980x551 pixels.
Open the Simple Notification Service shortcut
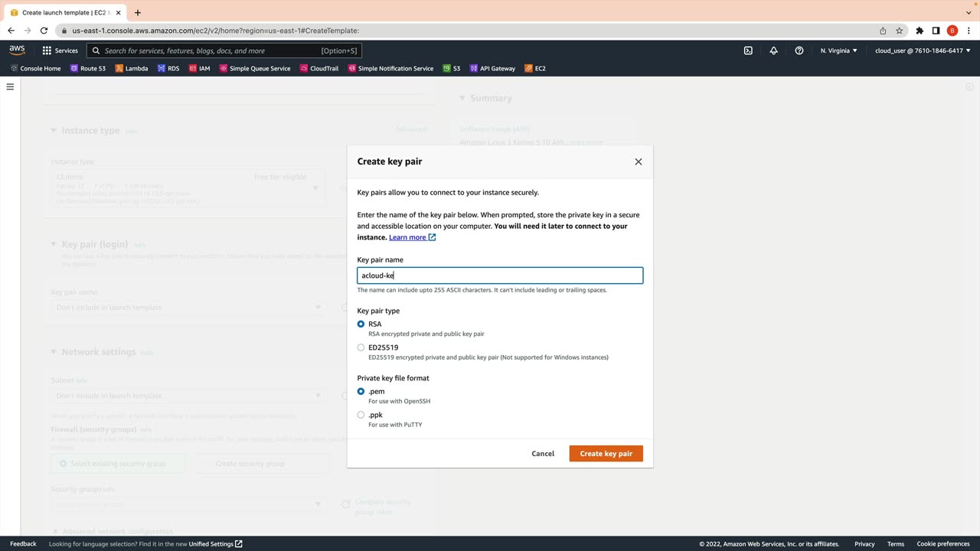click(390, 68)
